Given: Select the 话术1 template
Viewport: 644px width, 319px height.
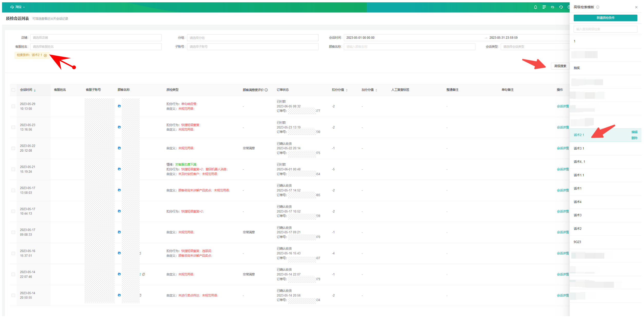Looking at the screenshot, I should (x=605, y=189).
